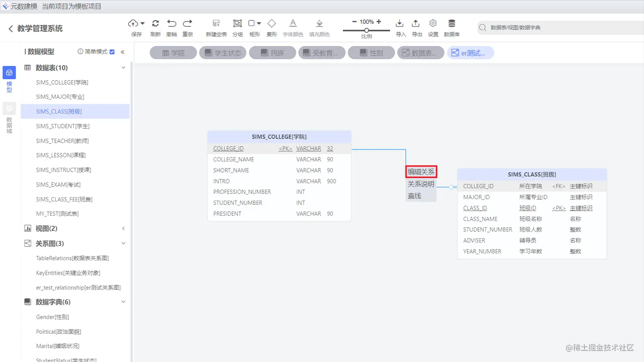Open Gender[性别] dictionary item
This screenshot has width=644, height=362.
coord(52,317)
